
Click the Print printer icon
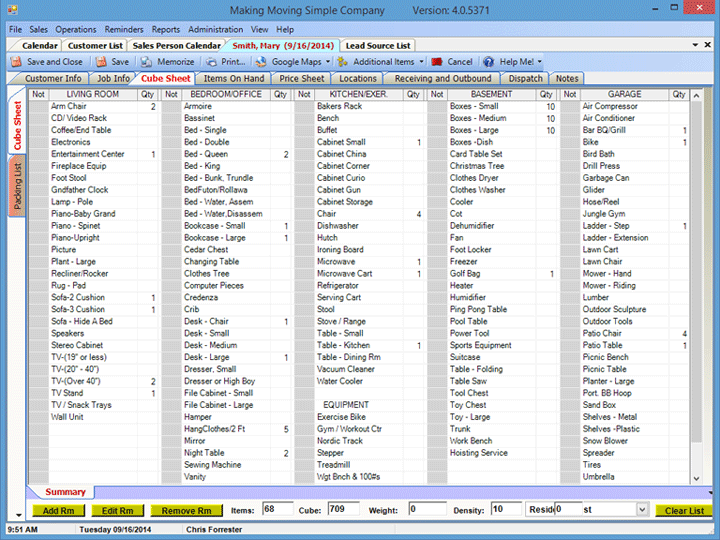pyautogui.click(x=212, y=62)
